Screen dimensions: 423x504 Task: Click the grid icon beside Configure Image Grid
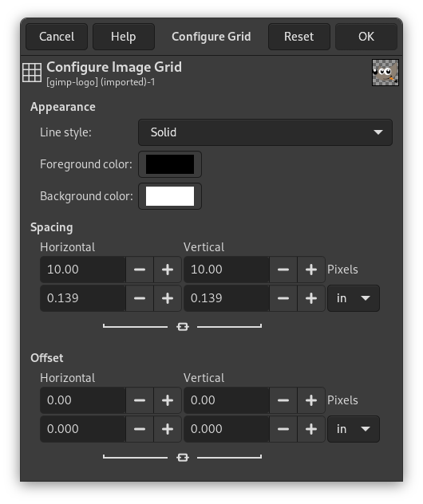coord(32,73)
